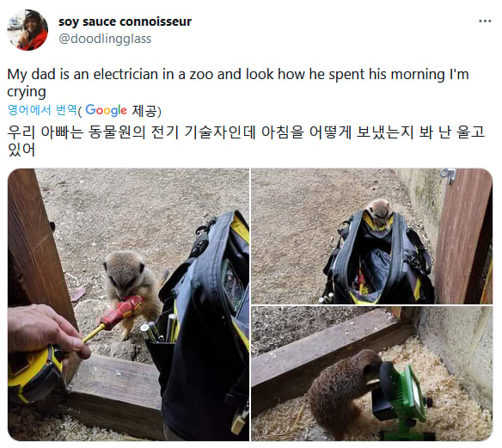This screenshot has width=502, height=448.
Task: Open the meerkat with screwdriver photo
Action: 128,304
